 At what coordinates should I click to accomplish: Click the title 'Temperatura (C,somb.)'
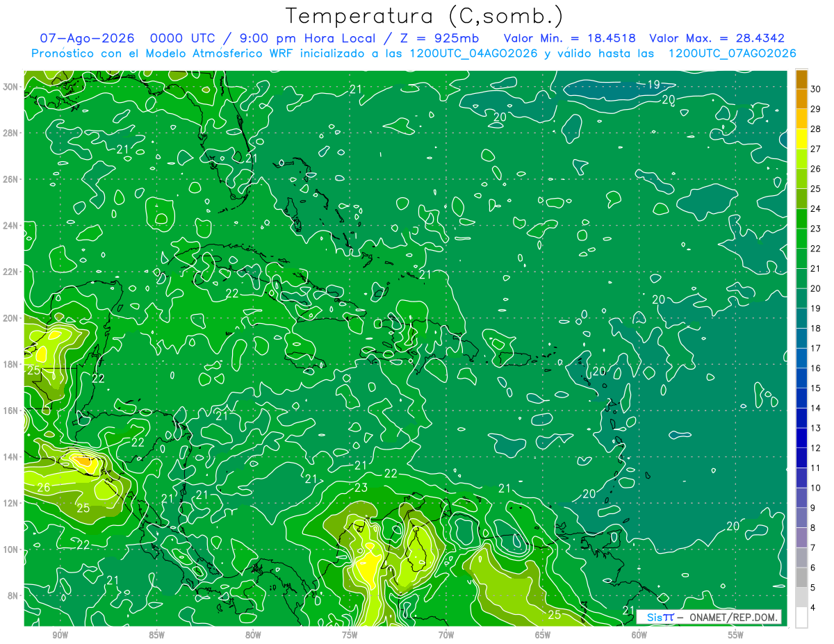[424, 16]
